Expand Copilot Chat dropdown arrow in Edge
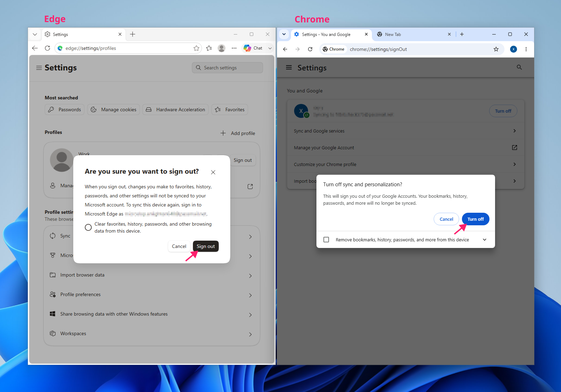This screenshot has height=392, width=561. point(270,48)
